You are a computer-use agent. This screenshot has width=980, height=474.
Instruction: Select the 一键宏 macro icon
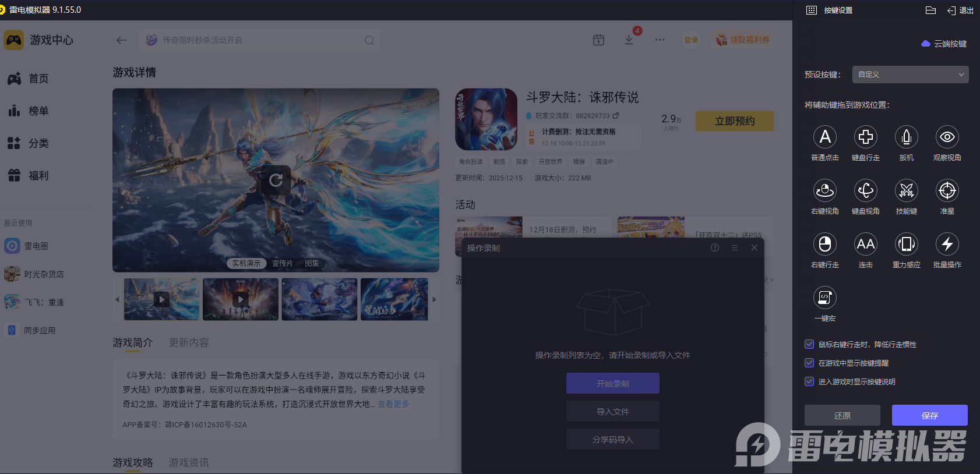click(x=825, y=298)
